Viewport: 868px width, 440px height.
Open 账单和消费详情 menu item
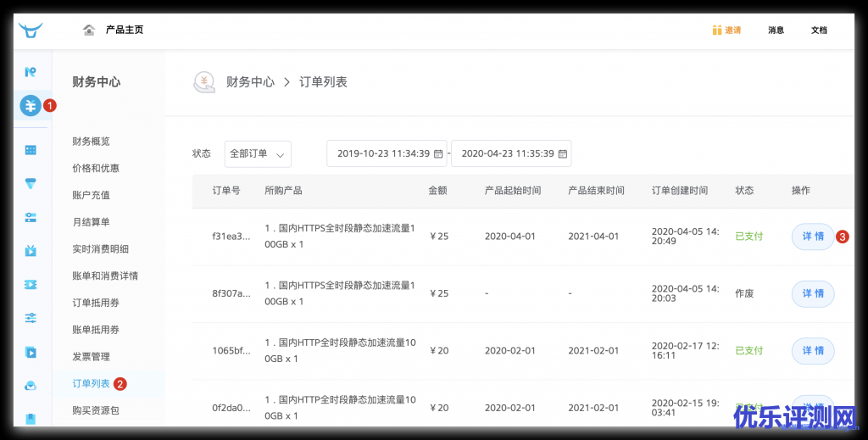[x=105, y=276]
